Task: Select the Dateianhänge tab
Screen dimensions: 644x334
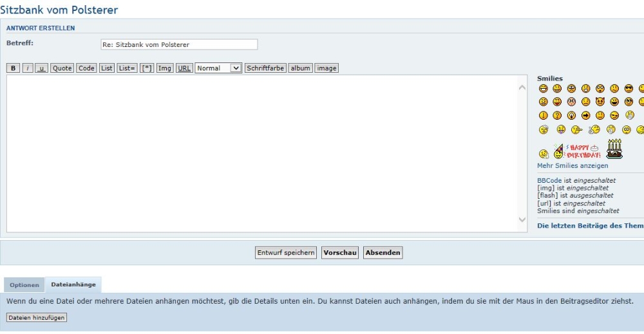Action: click(x=73, y=284)
